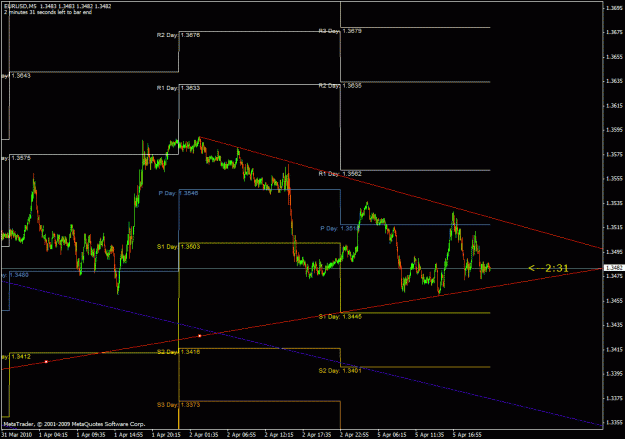
Task: Click '5 Apr 06:15' on the time axis
Action: point(392,435)
